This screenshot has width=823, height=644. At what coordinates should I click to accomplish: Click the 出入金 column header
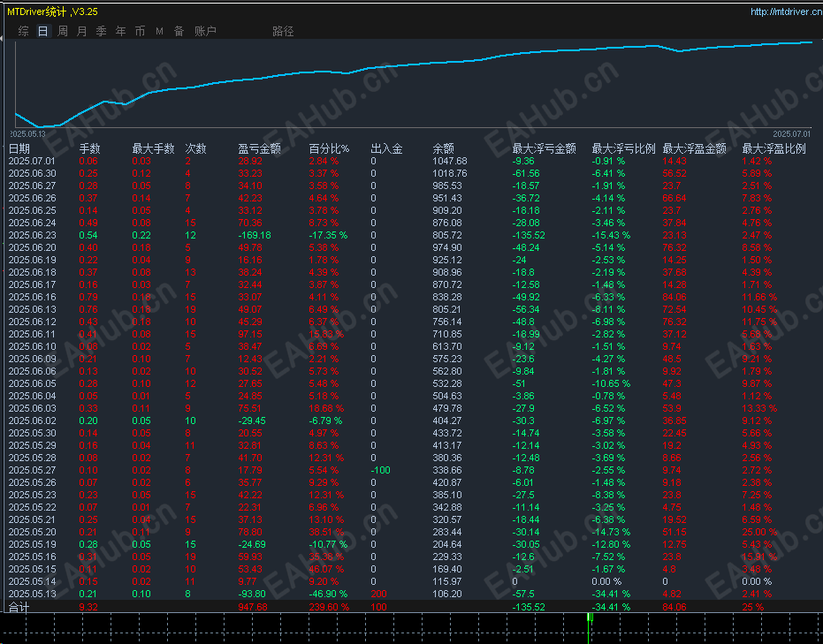coord(386,149)
